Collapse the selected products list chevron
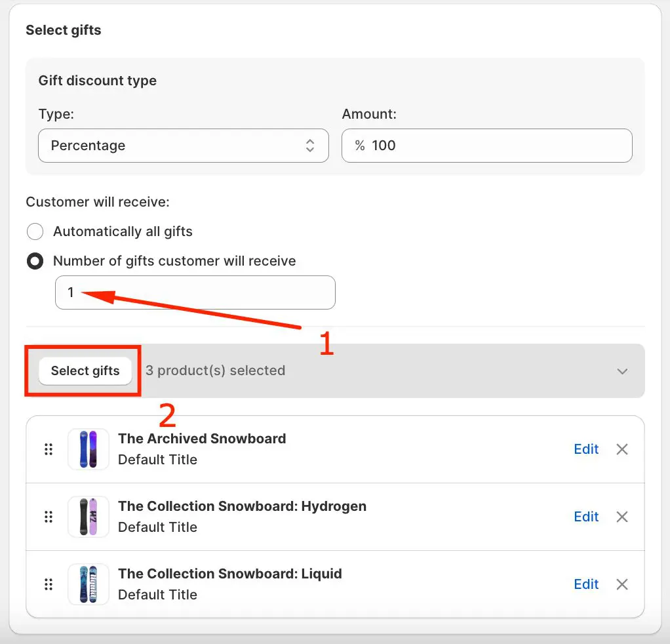This screenshot has width=670, height=644. coord(622,371)
